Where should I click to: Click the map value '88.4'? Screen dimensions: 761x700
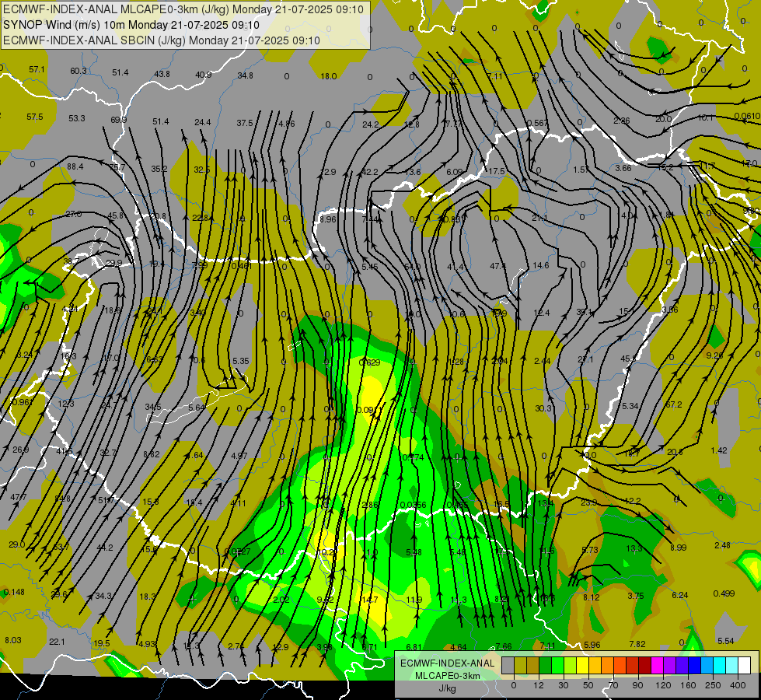(75, 166)
